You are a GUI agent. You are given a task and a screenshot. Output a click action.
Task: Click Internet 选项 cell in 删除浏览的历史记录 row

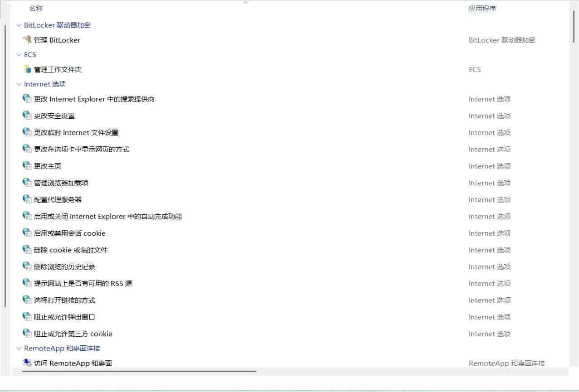(490, 266)
